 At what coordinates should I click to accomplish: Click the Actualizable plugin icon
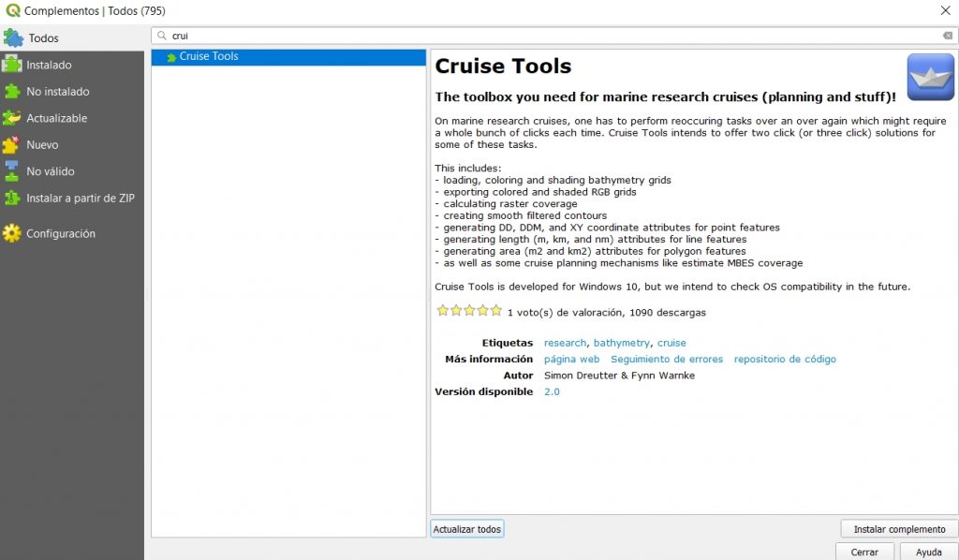coord(12,118)
